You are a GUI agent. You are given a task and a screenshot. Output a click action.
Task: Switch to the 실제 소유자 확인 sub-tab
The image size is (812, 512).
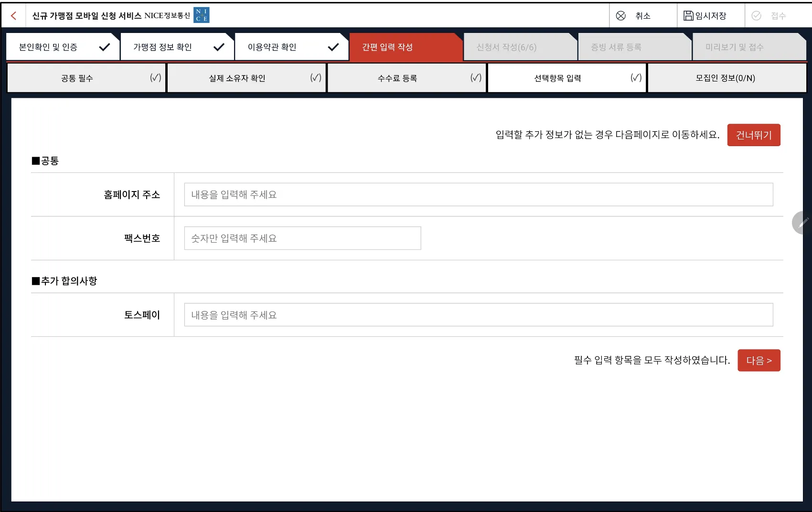[x=246, y=78]
